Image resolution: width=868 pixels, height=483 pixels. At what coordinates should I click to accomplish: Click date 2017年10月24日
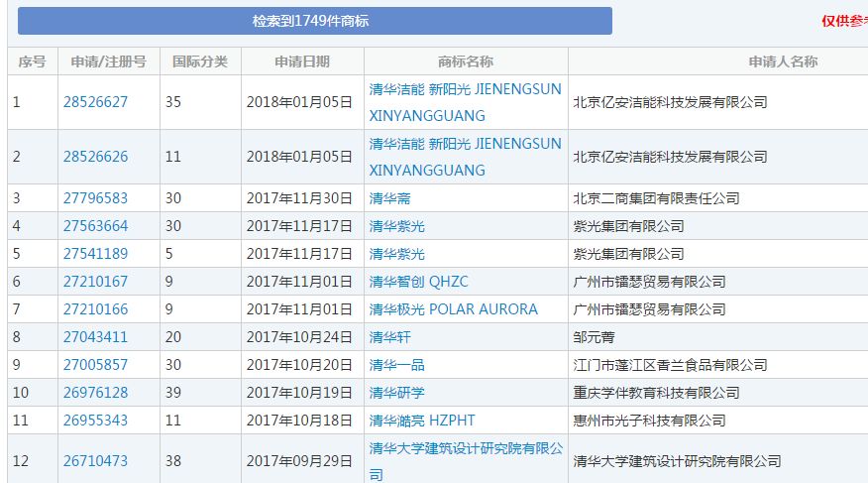(x=299, y=336)
